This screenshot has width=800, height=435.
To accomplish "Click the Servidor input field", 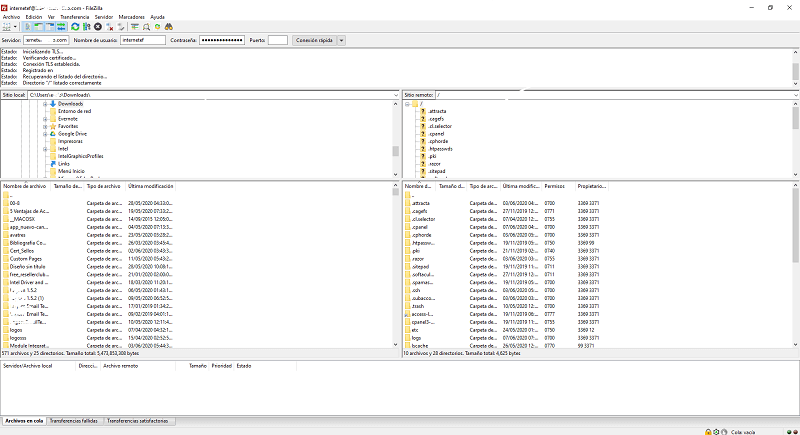I will (46, 40).
